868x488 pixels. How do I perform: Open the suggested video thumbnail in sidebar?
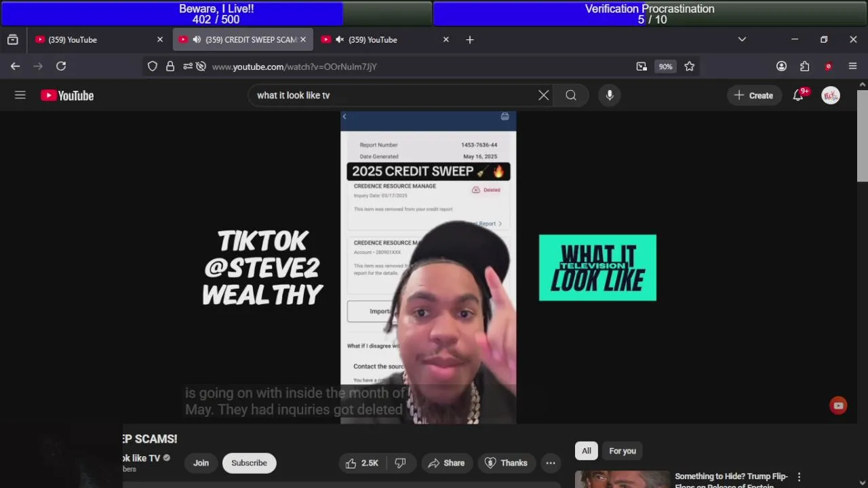point(622,480)
